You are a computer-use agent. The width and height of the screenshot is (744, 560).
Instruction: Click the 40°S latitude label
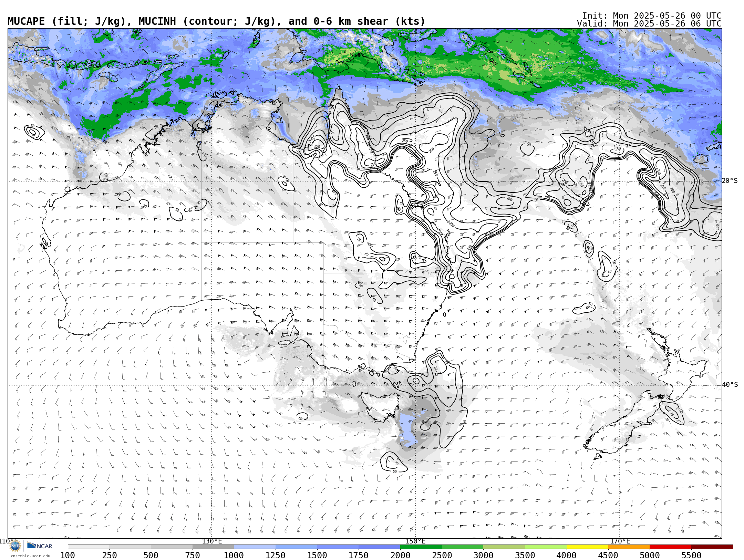(730, 385)
